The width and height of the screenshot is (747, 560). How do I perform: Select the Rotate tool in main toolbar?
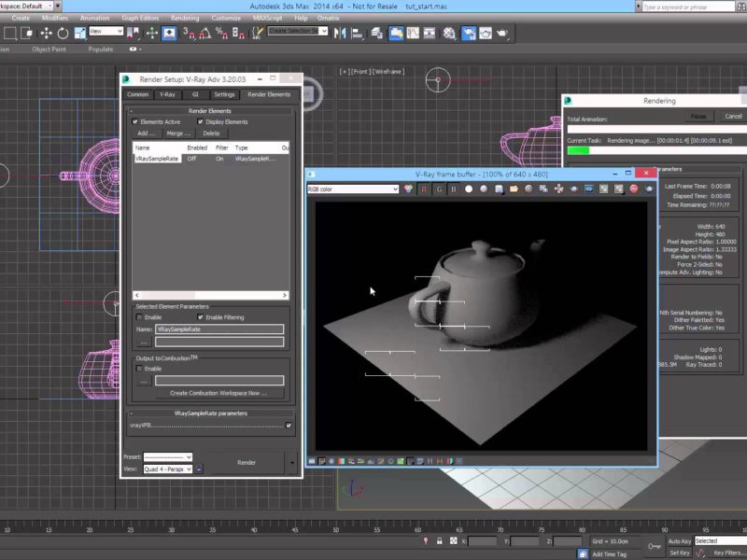point(62,33)
